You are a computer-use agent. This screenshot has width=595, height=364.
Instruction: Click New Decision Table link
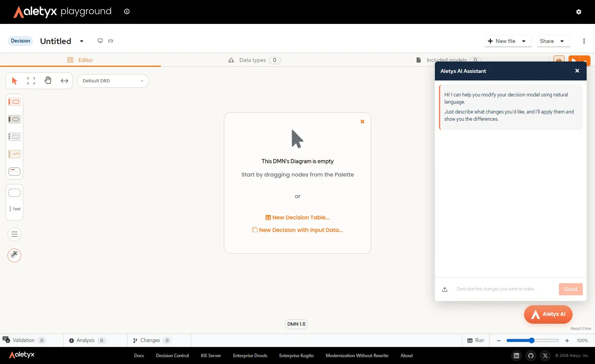pyautogui.click(x=297, y=217)
